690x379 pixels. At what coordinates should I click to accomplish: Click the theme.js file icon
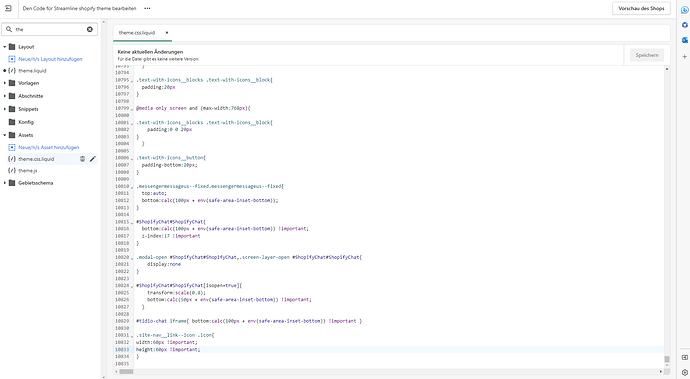tap(12, 171)
